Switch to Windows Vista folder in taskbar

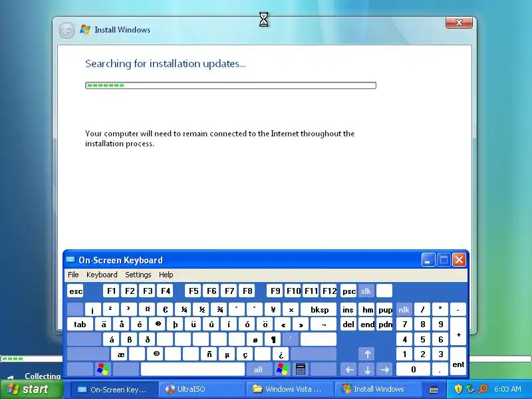tap(290, 389)
